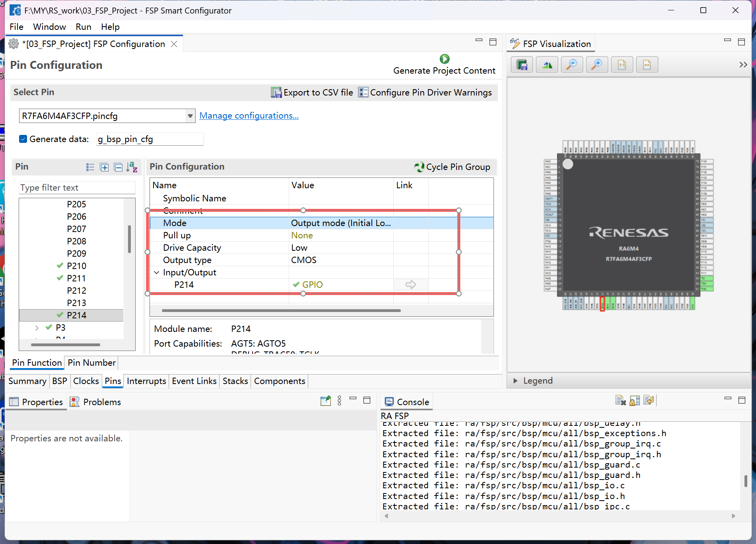Toggle Console word wrap
The height and width of the screenshot is (544, 756).
tap(649, 400)
